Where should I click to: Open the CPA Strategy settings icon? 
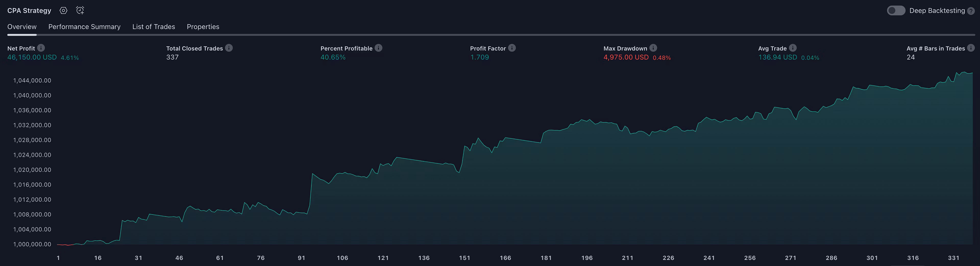pos(64,11)
